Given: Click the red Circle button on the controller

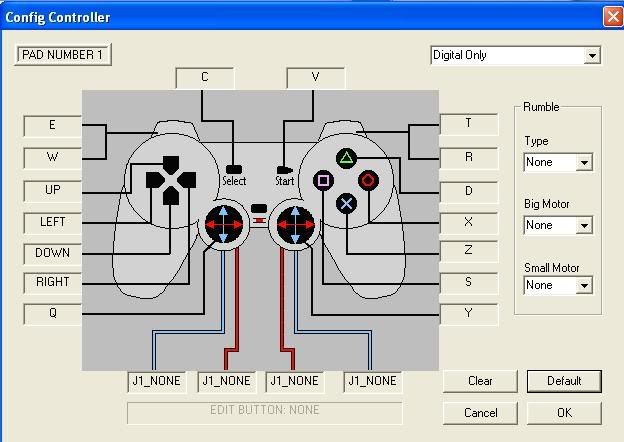Looking at the screenshot, I should pos(368,180).
